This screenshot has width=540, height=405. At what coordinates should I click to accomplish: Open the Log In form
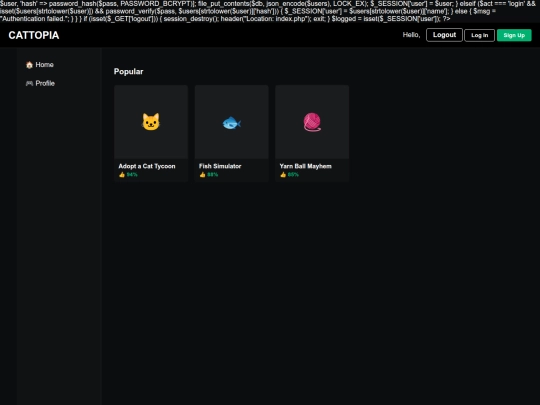click(479, 35)
